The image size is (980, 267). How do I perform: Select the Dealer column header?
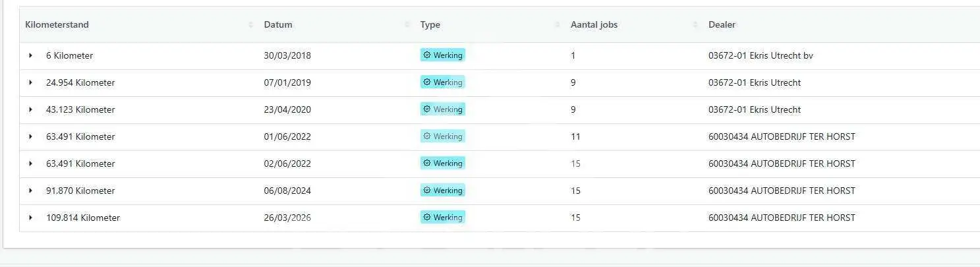(x=722, y=24)
